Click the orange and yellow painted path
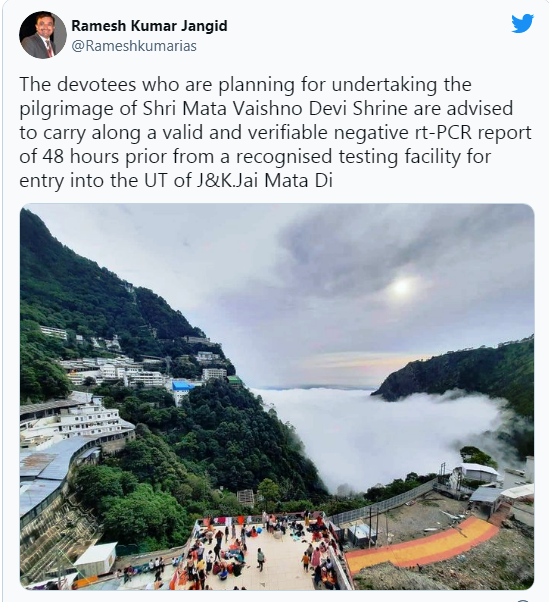549x602 pixels. (x=422, y=544)
